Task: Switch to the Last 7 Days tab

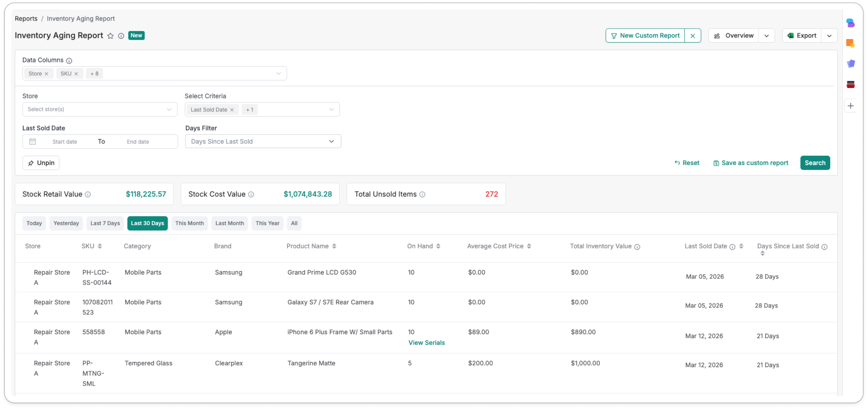Action: (x=105, y=223)
